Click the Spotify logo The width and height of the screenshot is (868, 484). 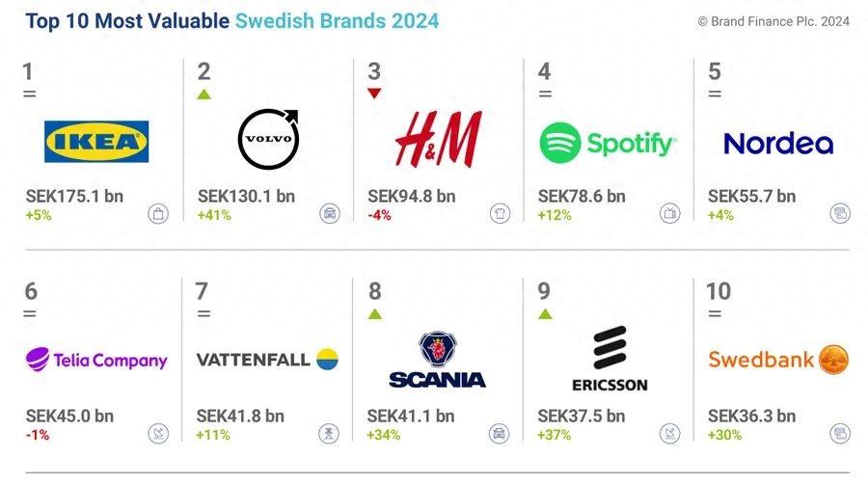pyautogui.click(x=608, y=144)
